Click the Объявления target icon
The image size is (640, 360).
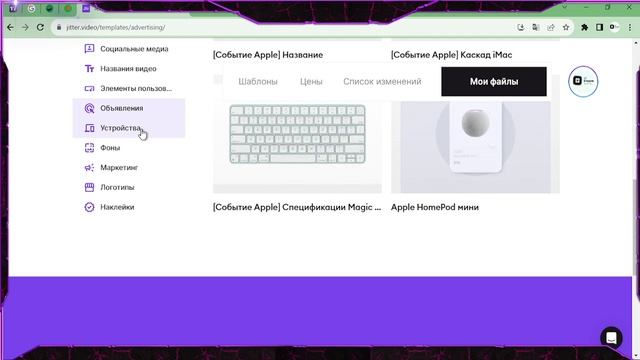tap(89, 108)
